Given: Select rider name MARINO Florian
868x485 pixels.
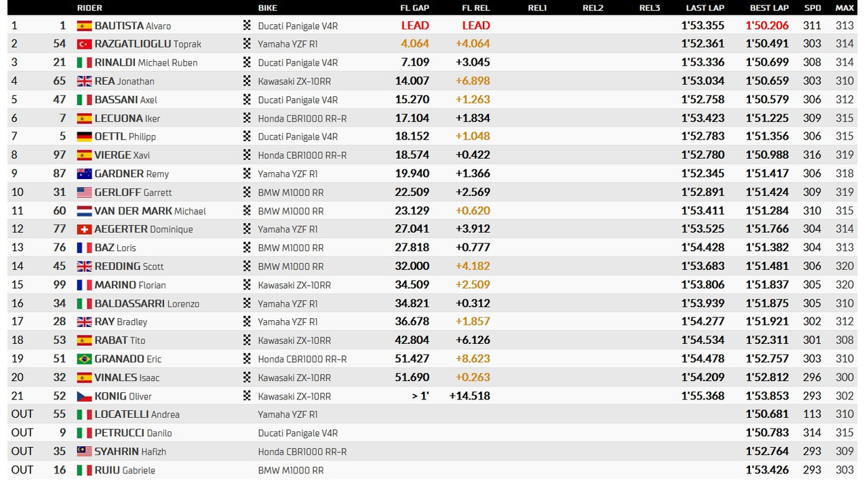Looking at the screenshot, I should [130, 285].
